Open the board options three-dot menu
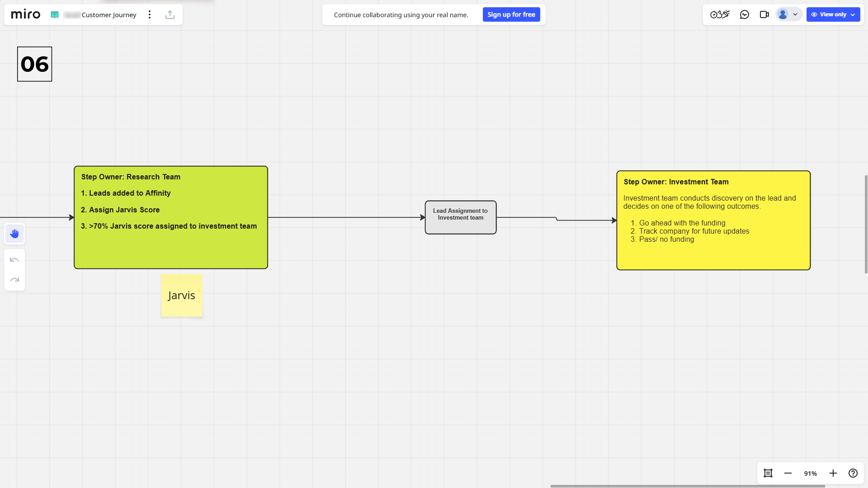 point(150,14)
